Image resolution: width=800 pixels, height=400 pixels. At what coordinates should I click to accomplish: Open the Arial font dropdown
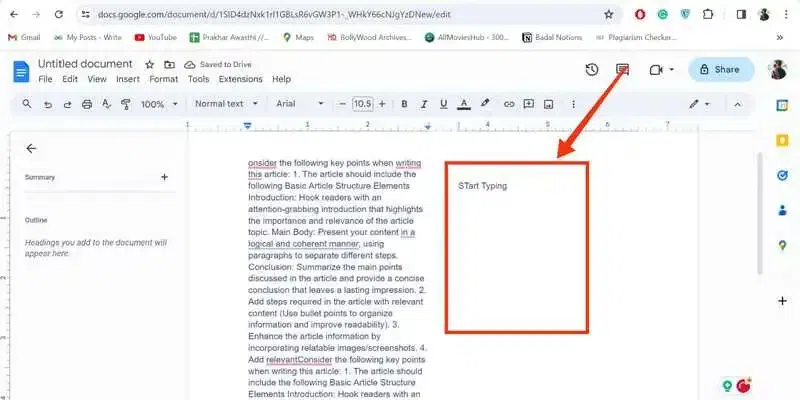[300, 104]
